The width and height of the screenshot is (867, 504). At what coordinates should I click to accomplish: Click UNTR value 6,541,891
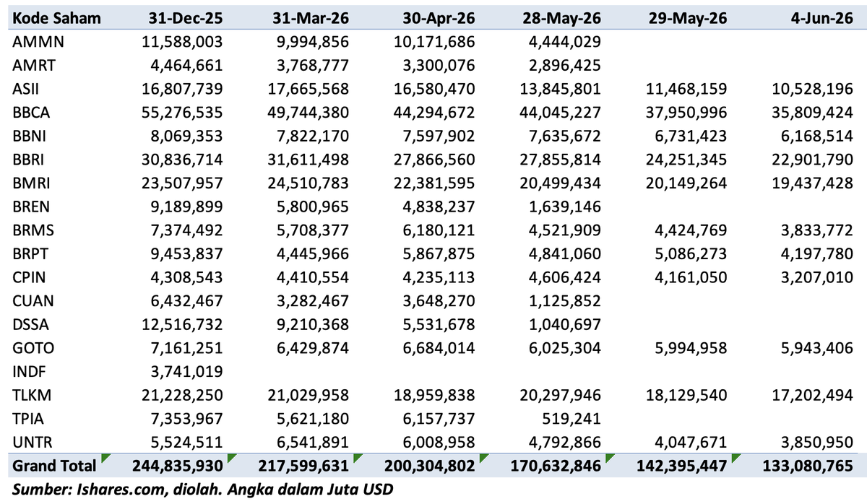point(313,442)
